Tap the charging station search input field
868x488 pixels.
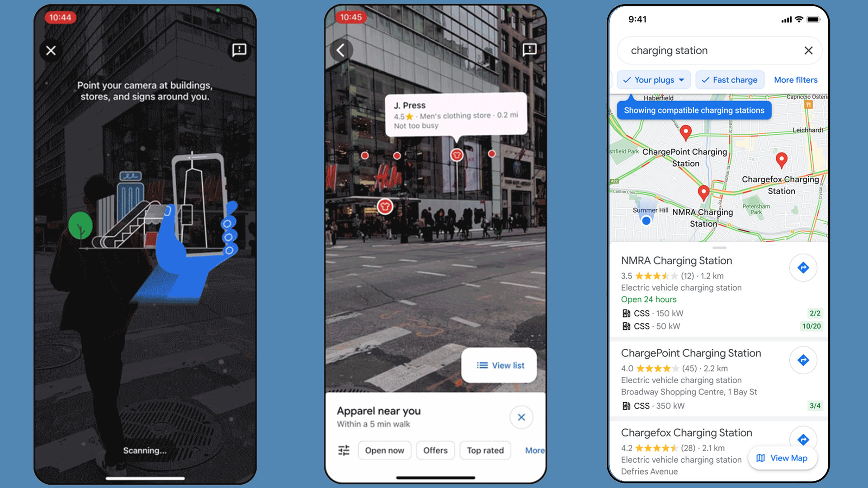click(703, 51)
